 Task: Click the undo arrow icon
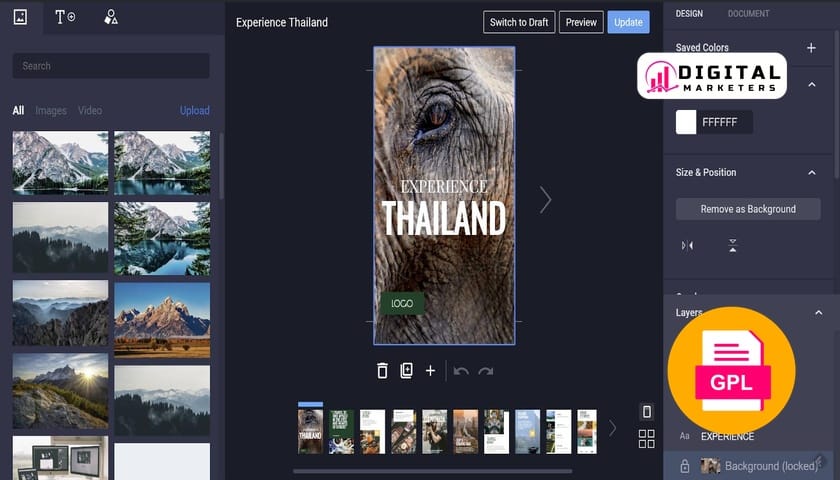coord(461,371)
